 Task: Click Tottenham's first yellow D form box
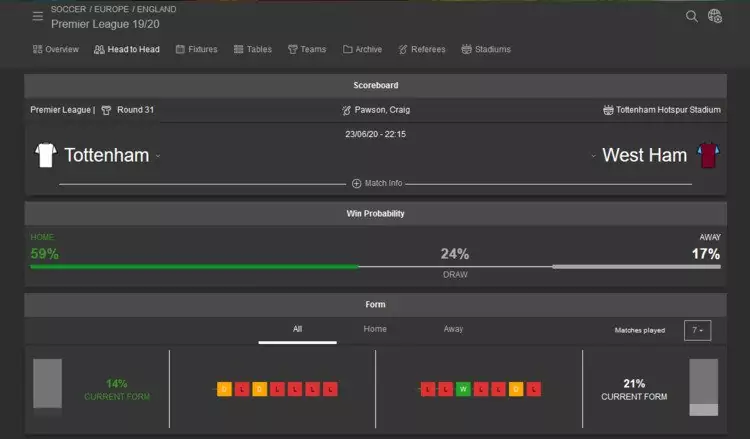click(224, 389)
